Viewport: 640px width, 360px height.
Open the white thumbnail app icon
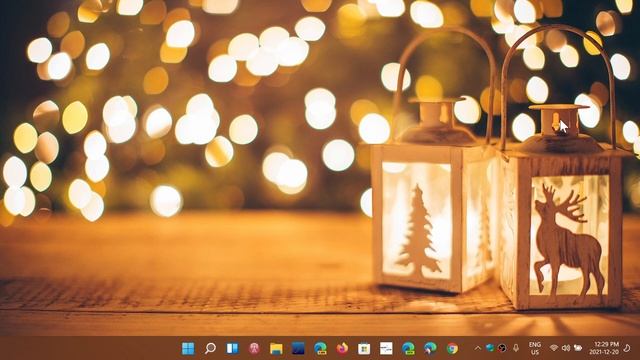coord(386,348)
